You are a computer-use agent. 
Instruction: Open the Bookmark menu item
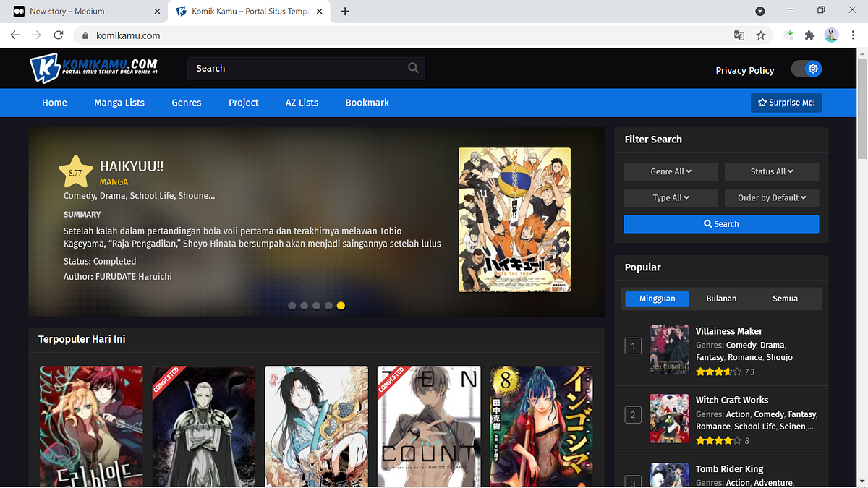point(367,103)
